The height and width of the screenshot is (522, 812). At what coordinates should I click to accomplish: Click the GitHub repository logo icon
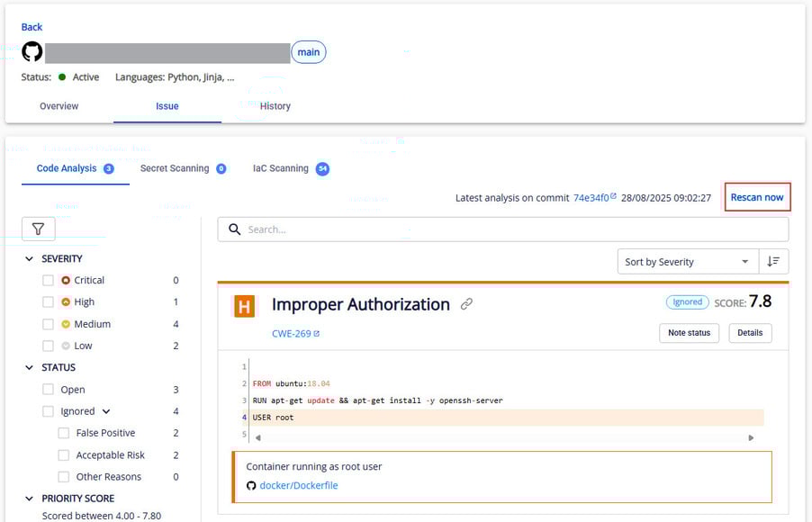(x=32, y=52)
